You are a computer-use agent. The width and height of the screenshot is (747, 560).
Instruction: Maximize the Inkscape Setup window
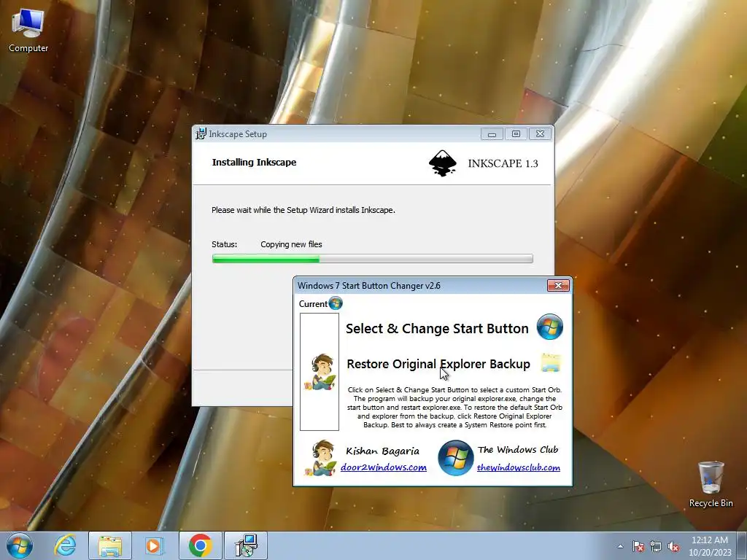click(x=516, y=134)
